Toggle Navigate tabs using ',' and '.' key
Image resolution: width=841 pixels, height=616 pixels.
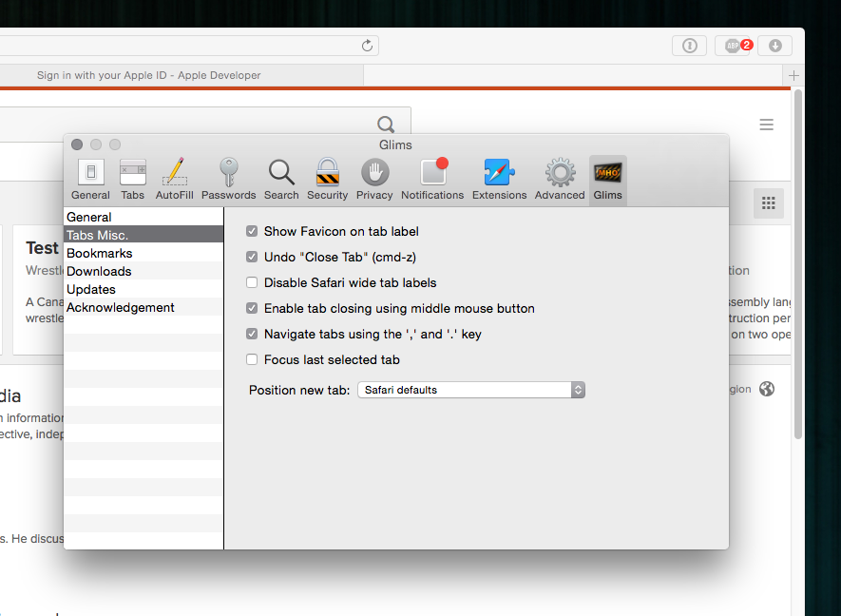(x=252, y=334)
